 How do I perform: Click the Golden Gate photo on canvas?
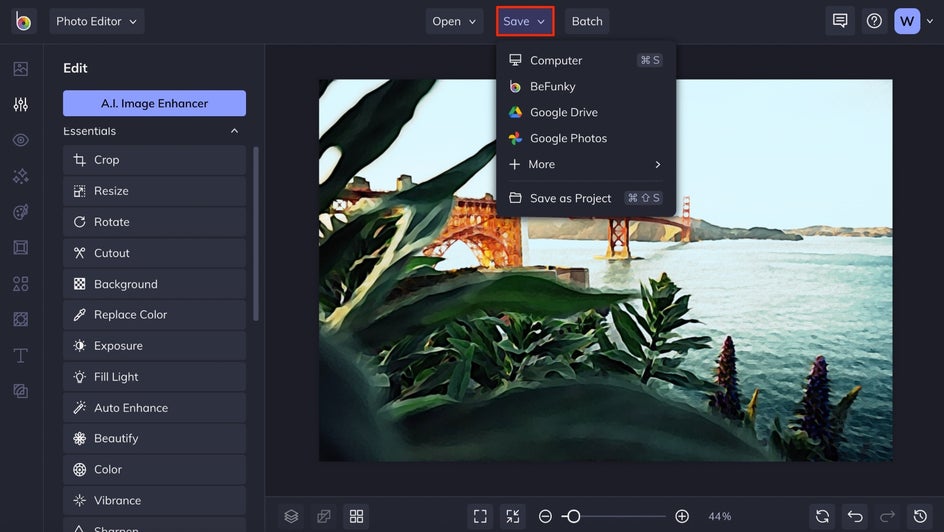click(x=605, y=270)
